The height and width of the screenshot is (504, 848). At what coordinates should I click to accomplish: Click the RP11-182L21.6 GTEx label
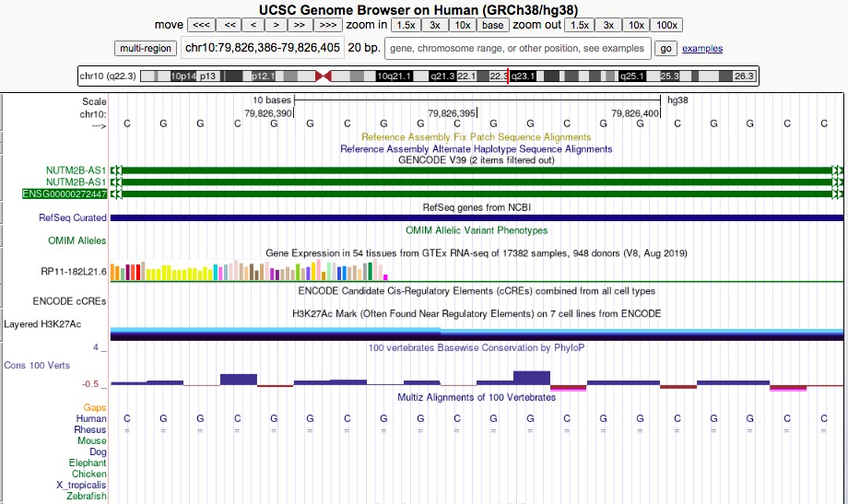pos(74,272)
